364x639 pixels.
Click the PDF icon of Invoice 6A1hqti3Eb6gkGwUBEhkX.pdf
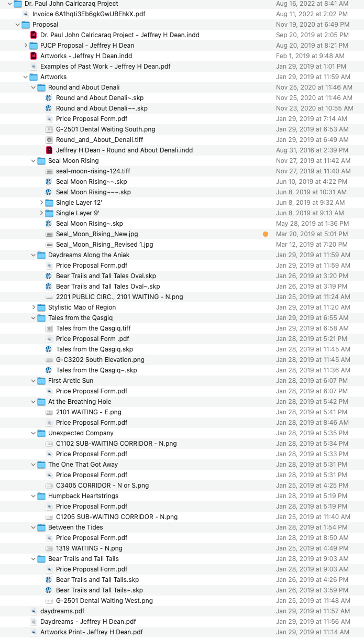point(26,14)
